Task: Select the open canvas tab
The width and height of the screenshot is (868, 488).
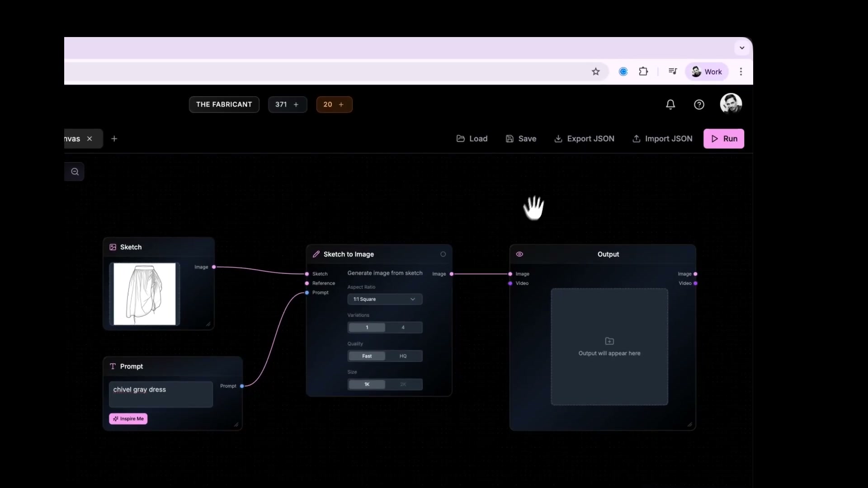Action: [x=72, y=139]
